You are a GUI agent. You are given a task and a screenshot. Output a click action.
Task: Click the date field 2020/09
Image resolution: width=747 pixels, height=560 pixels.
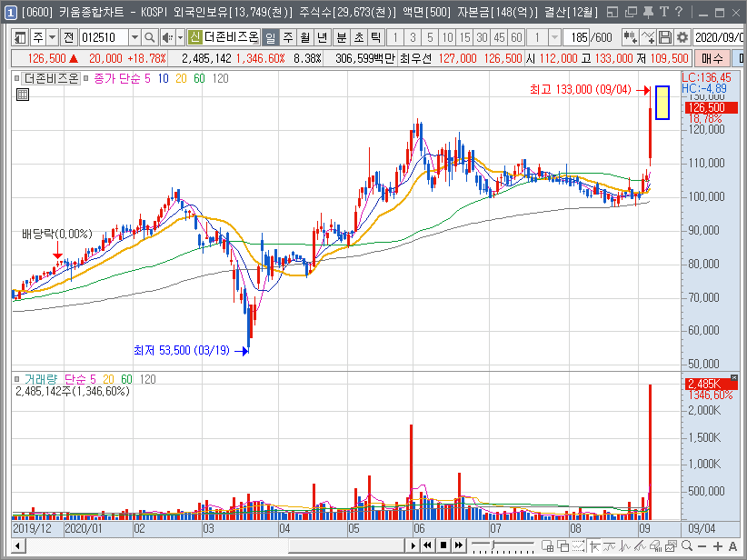[720, 37]
